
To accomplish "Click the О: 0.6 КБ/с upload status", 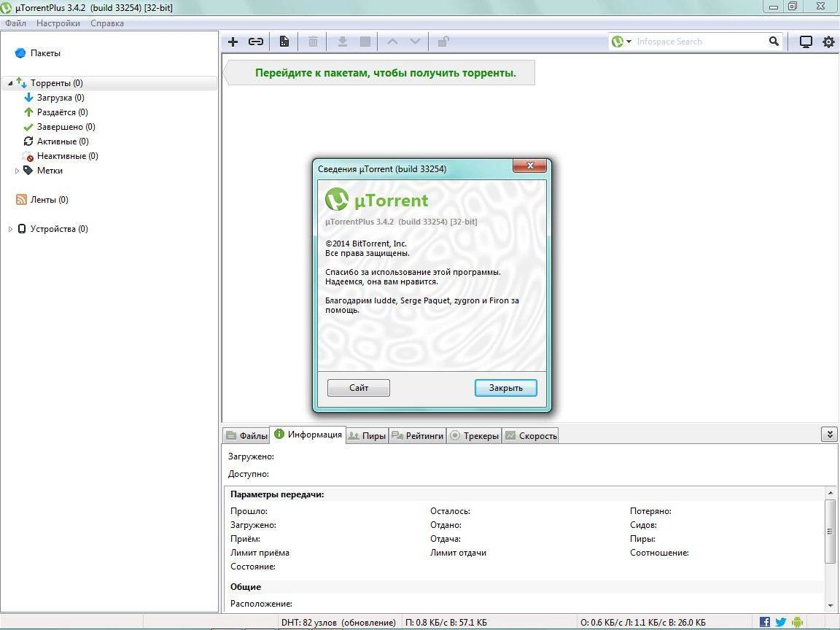I will coord(643,623).
